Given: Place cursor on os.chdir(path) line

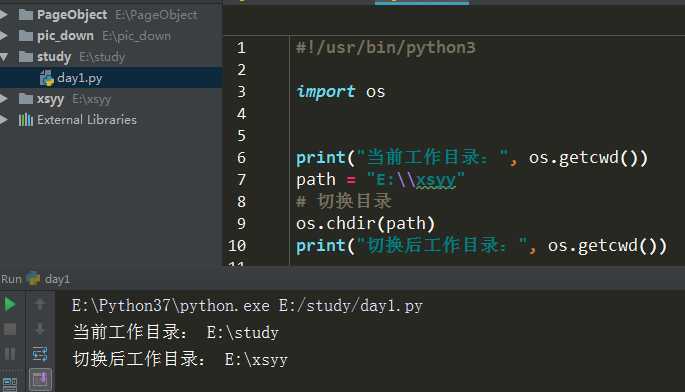Looking at the screenshot, I should [x=365, y=223].
